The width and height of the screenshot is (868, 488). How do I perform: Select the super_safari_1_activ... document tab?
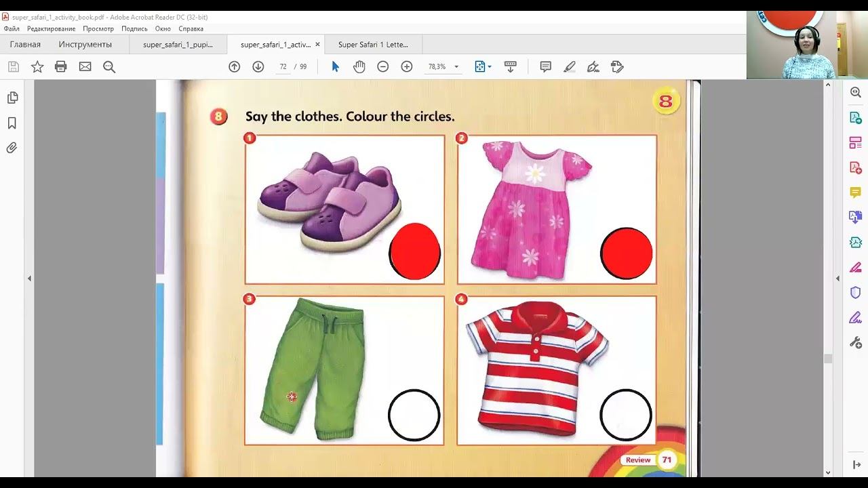[275, 45]
